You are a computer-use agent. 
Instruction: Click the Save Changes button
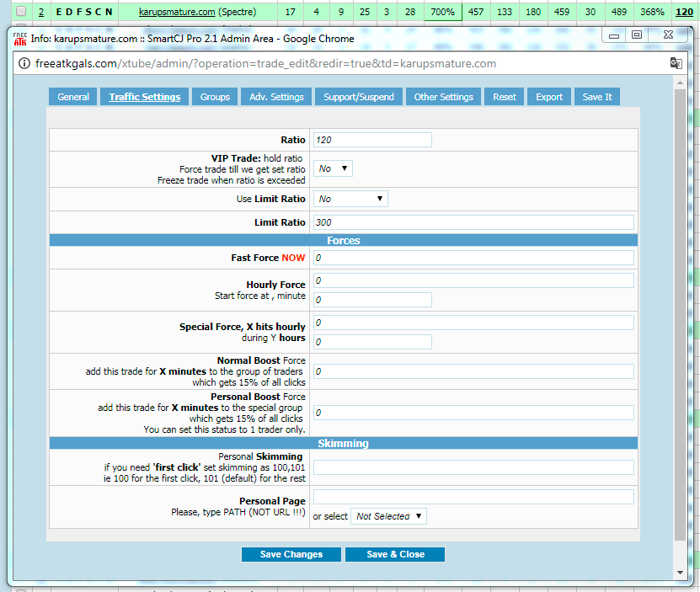click(x=291, y=554)
